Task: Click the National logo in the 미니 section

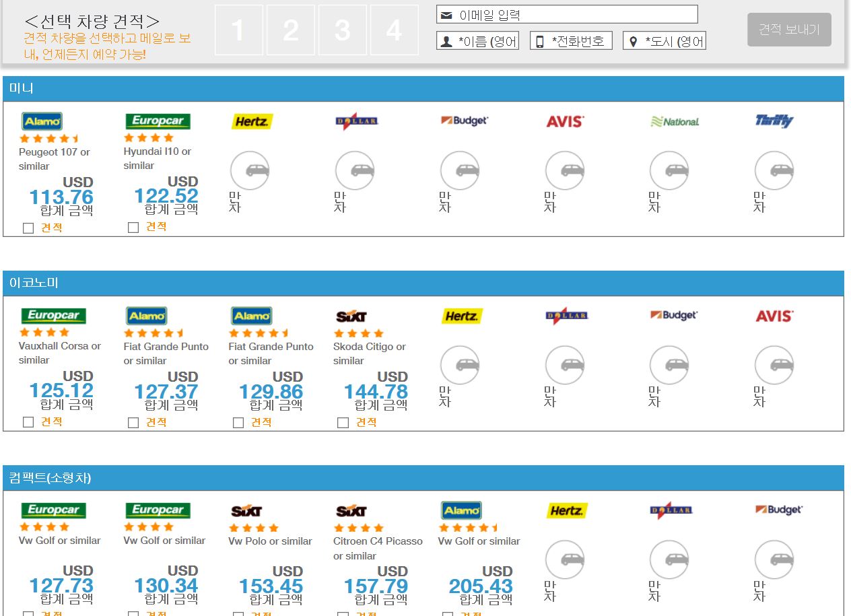Action: (x=675, y=122)
